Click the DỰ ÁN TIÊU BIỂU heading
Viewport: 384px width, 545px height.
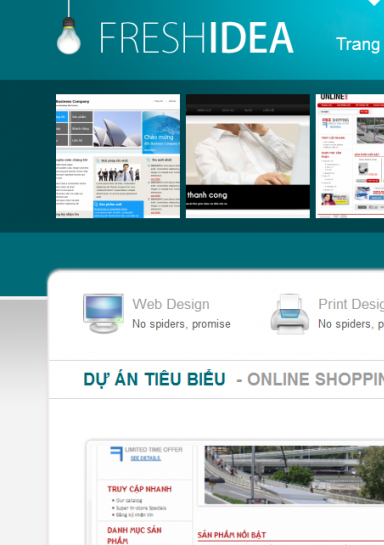point(155,379)
